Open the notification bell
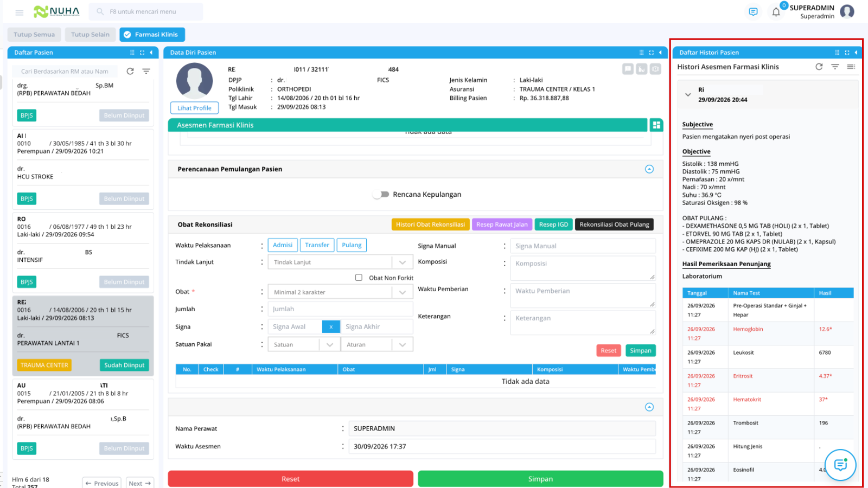 [776, 12]
